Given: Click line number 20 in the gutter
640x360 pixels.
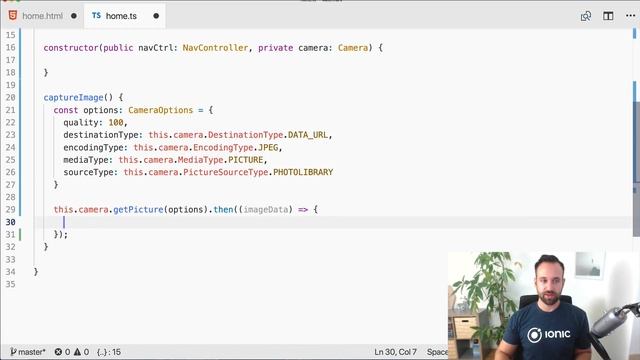Looking at the screenshot, I should [11, 98].
